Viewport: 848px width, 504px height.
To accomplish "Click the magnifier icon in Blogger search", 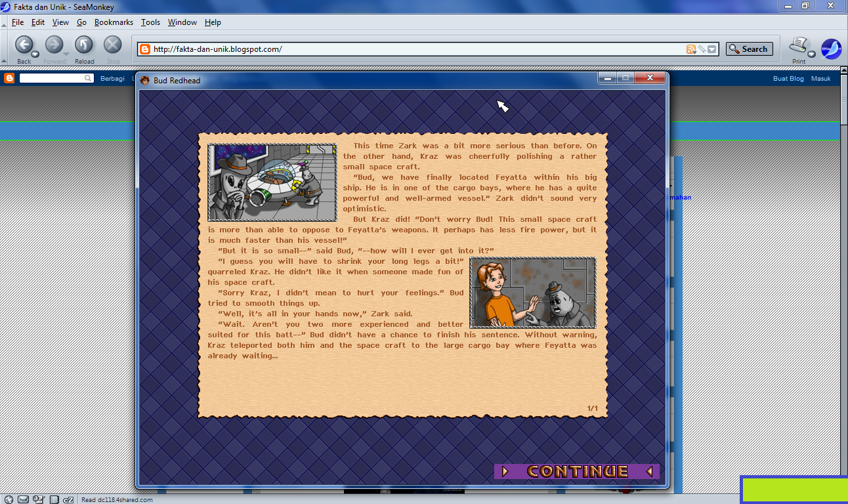I will [89, 78].
